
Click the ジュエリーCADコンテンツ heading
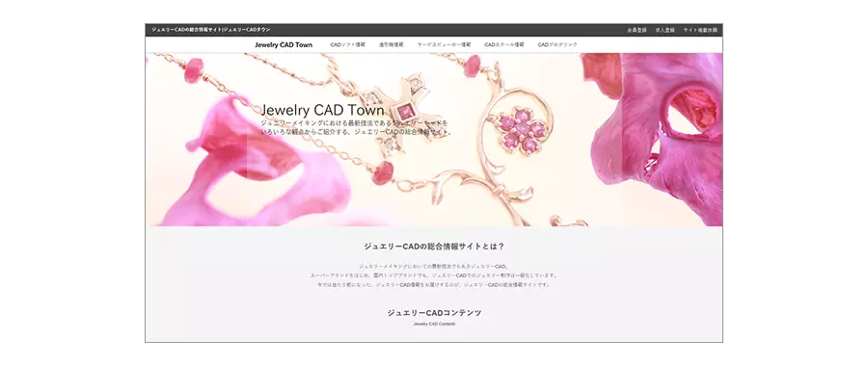pyautogui.click(x=434, y=313)
